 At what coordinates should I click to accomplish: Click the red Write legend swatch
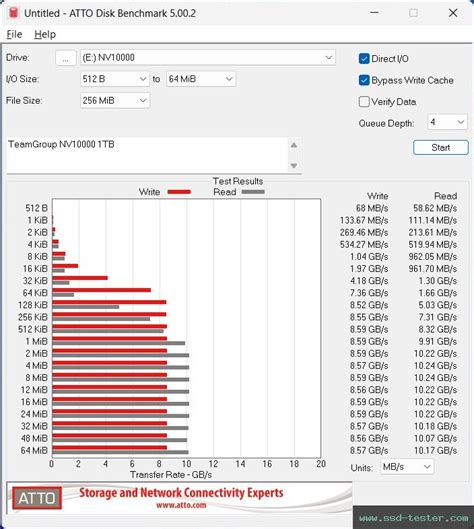pos(179,192)
